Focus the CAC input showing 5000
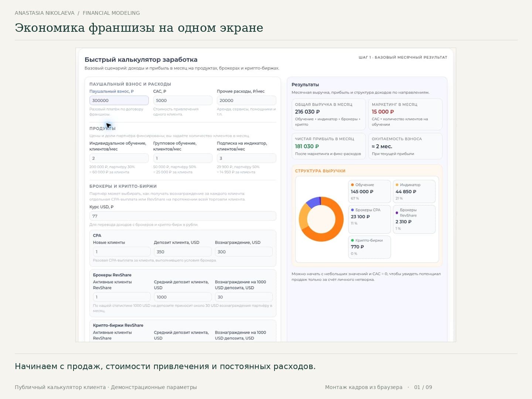 183,100
